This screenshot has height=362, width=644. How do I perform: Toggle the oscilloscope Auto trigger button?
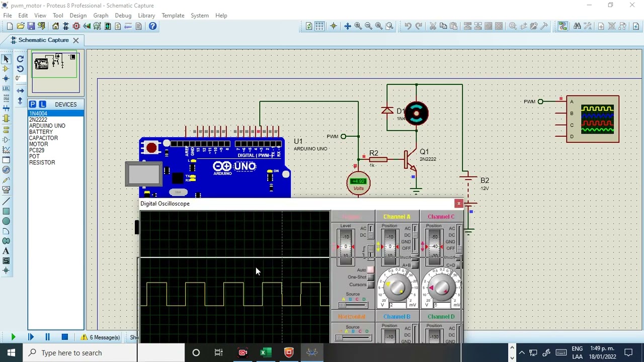click(x=371, y=270)
